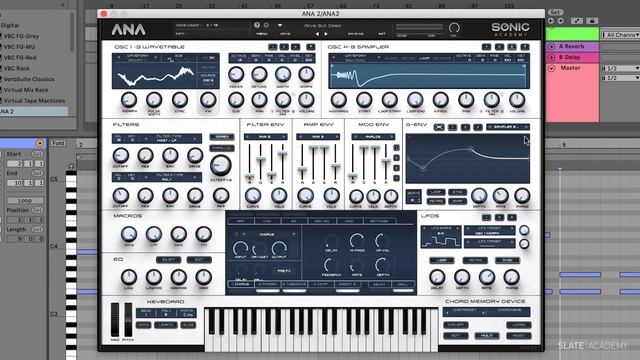Click the Loop Start knob in sampler
The width and height of the screenshot is (640, 360).
click(389, 100)
